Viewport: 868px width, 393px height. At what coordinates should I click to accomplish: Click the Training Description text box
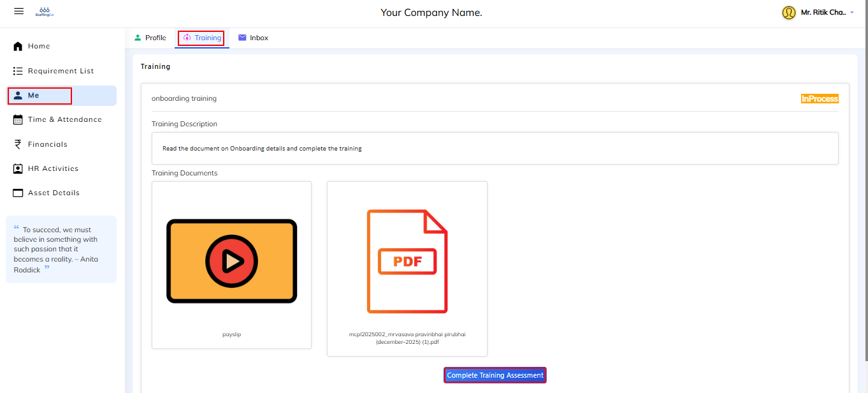[x=495, y=149]
